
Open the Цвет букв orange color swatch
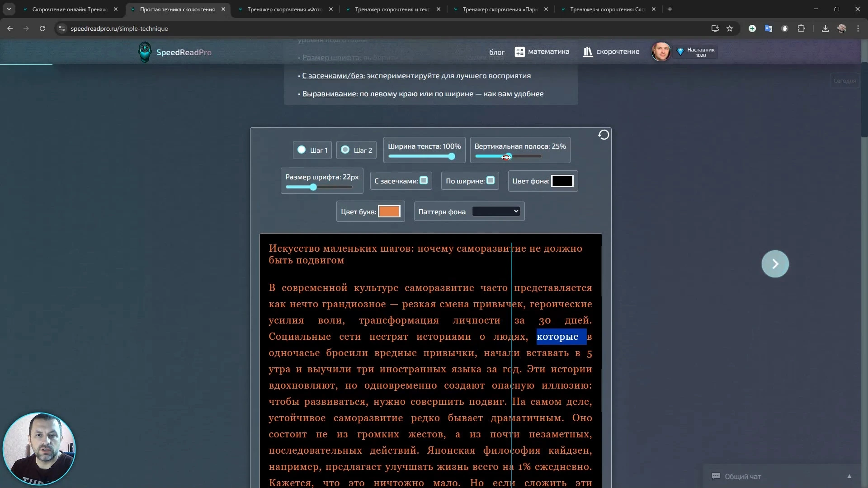tap(389, 211)
